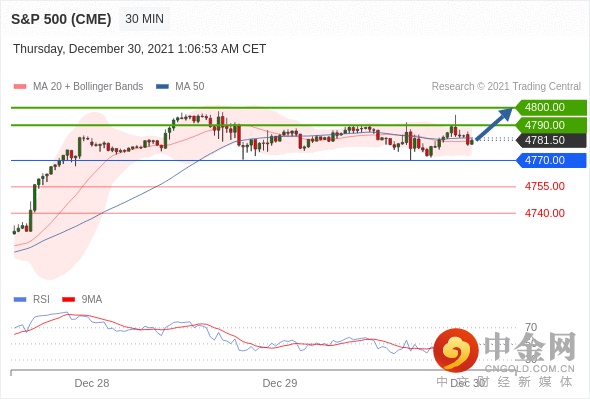Click the RSI 70 level label
Viewport: 590px width, 400px height.
point(531,327)
